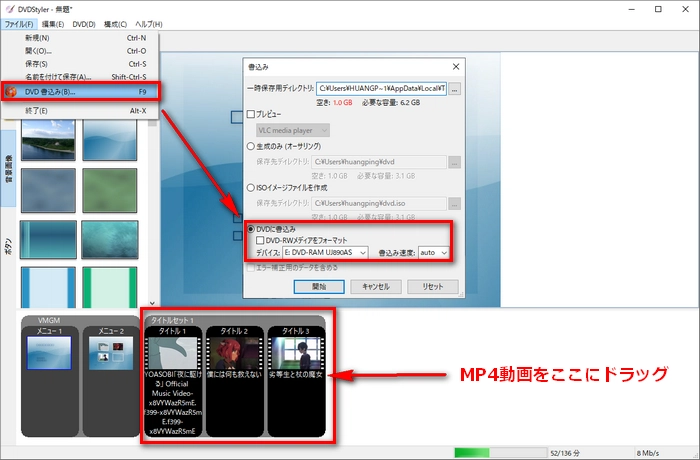Select 生成のみ (オーサリング) radio option
The height and width of the screenshot is (460, 700).
(x=252, y=145)
